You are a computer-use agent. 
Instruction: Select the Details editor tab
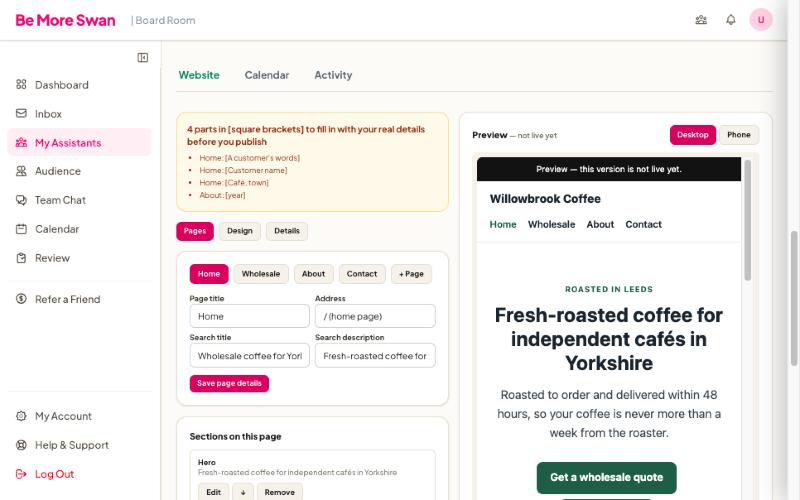coord(287,231)
